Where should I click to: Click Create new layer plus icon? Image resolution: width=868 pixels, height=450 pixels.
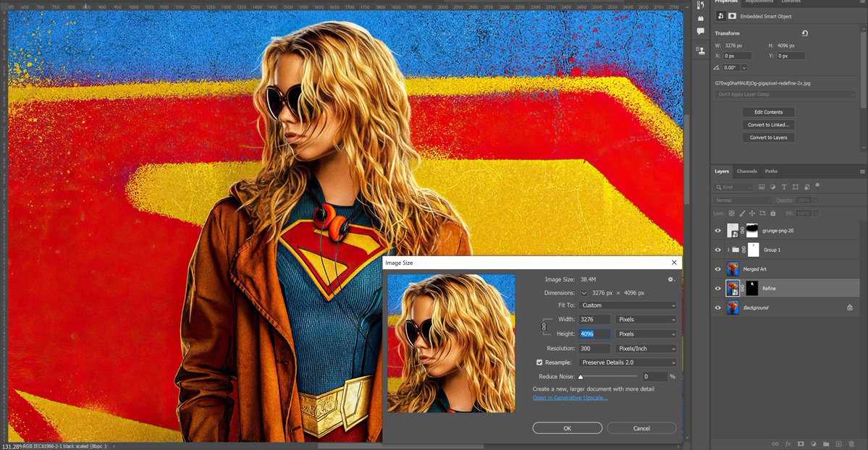pyautogui.click(x=838, y=444)
